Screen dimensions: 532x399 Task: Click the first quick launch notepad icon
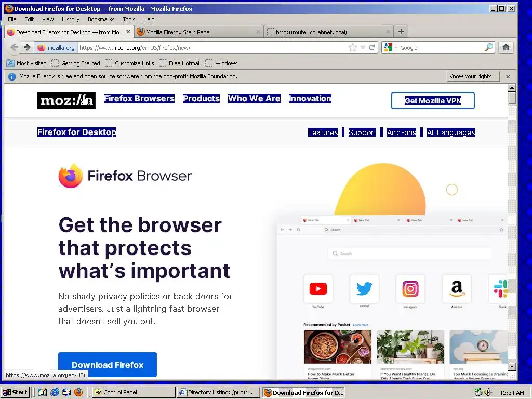tap(43, 392)
